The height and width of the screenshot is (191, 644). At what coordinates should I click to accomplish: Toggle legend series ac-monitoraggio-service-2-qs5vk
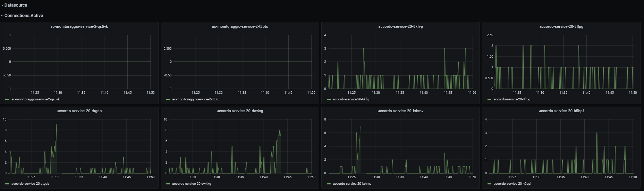35,99
